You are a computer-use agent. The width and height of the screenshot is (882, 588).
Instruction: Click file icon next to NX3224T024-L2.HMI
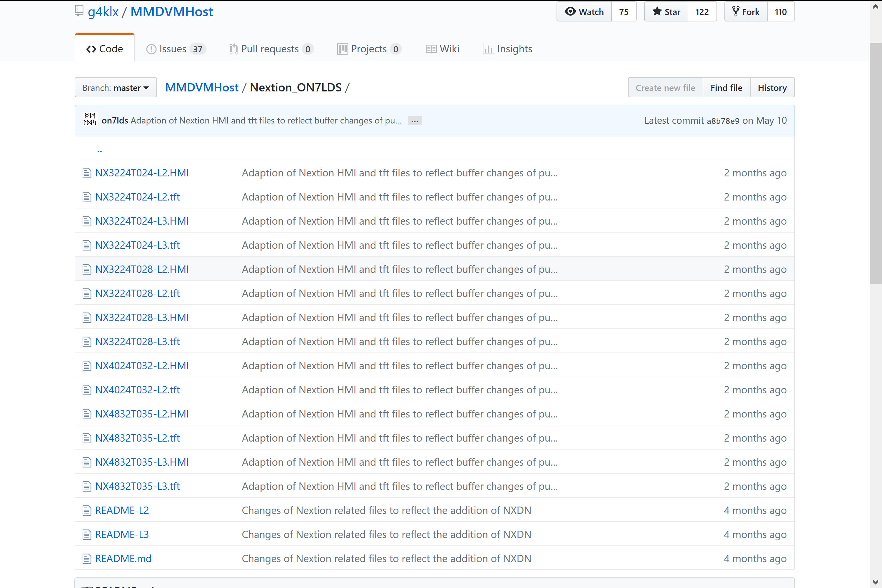(x=87, y=173)
